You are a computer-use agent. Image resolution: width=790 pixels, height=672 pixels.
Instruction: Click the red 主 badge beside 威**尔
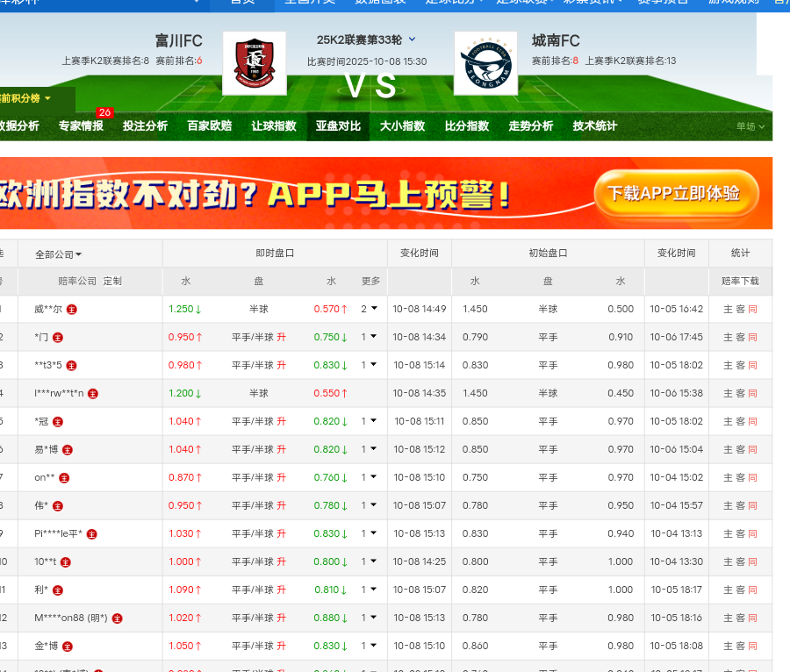(72, 310)
